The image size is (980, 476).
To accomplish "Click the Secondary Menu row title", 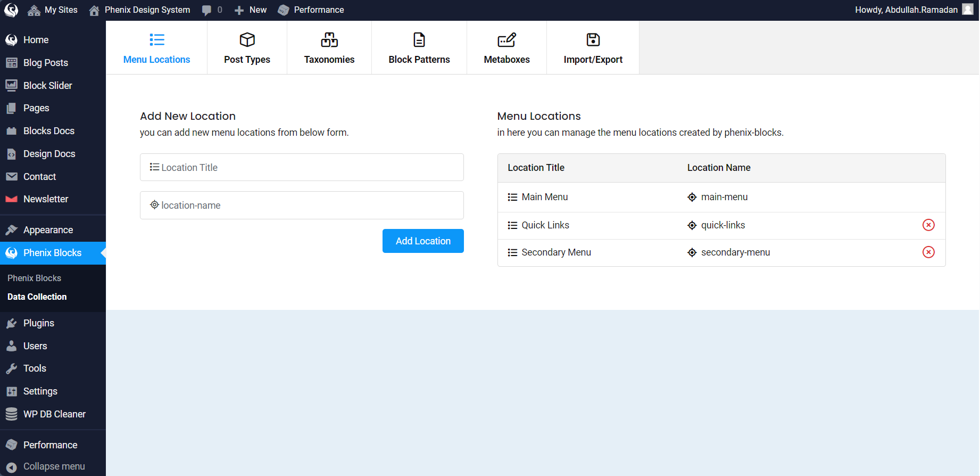I will [x=556, y=252].
